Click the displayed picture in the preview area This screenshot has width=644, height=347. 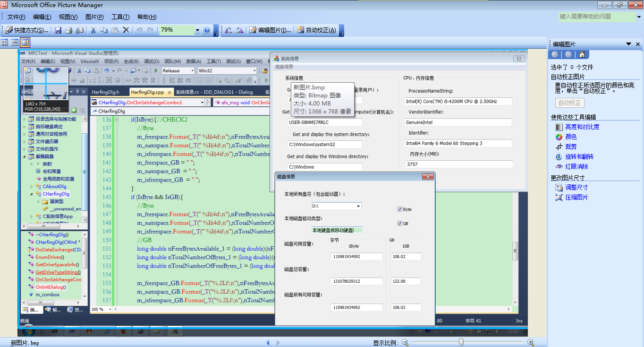[x=272, y=193]
